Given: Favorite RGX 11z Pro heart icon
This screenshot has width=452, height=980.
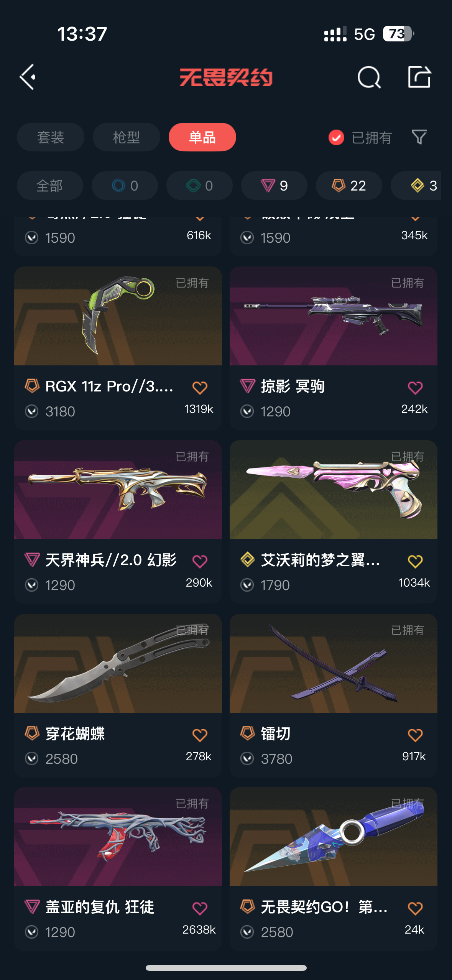Looking at the screenshot, I should tap(200, 388).
